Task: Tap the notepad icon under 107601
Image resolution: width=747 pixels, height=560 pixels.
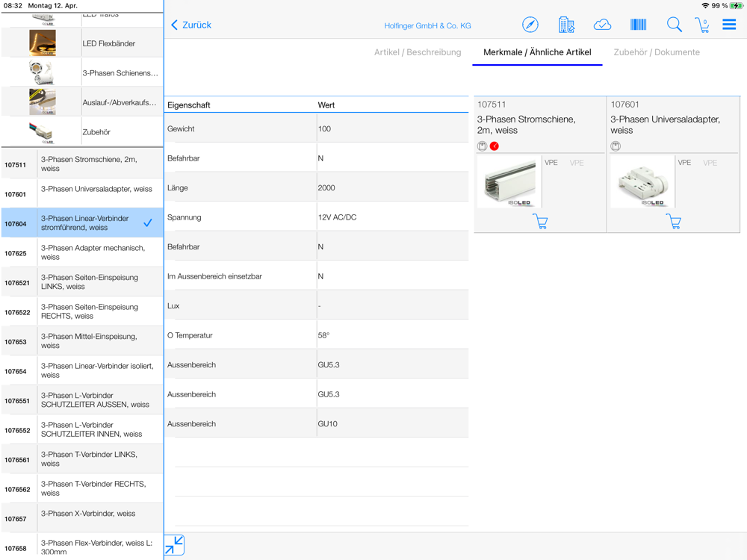Action: pyautogui.click(x=616, y=146)
